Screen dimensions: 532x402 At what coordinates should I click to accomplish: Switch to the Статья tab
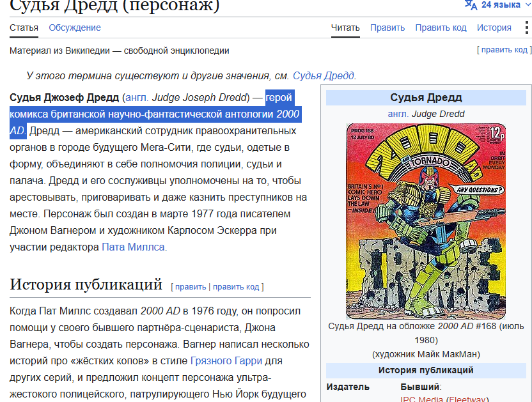tap(24, 27)
